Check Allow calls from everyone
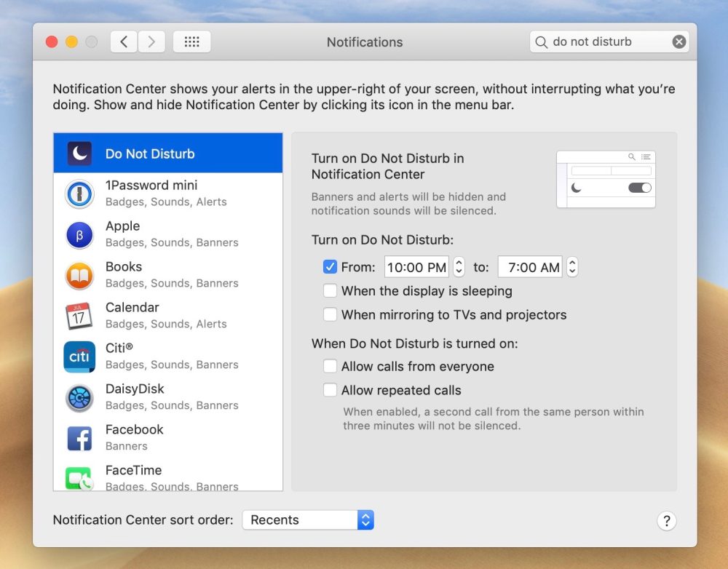 331,367
